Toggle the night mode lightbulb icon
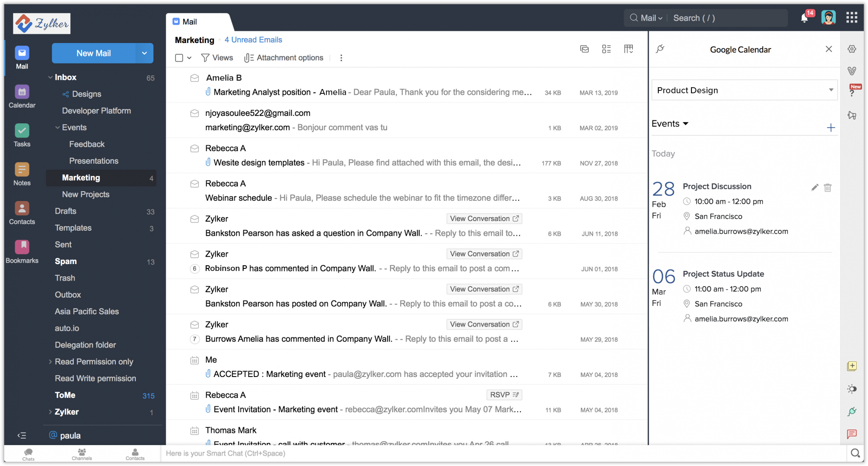This screenshot has height=466, width=868. pyautogui.click(x=852, y=389)
